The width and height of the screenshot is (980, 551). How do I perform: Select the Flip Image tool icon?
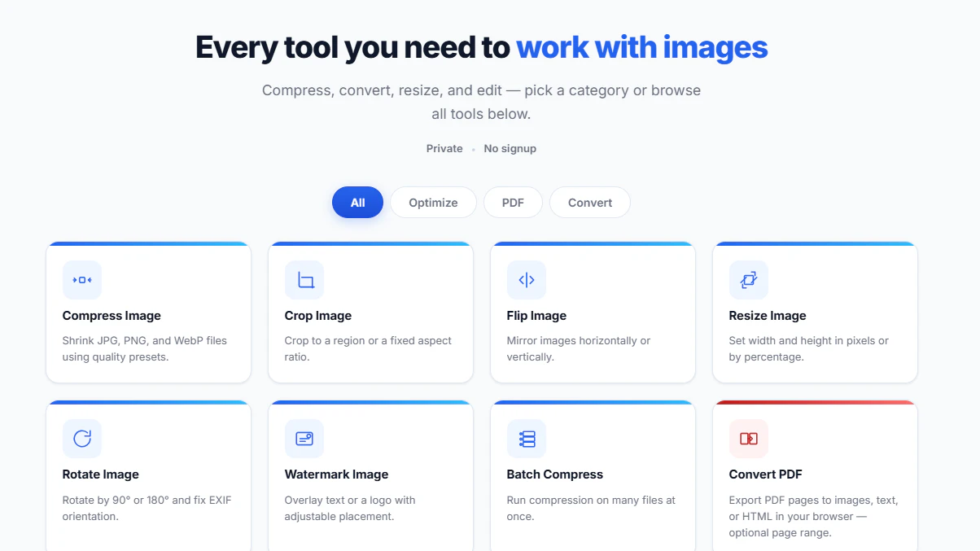(x=527, y=279)
